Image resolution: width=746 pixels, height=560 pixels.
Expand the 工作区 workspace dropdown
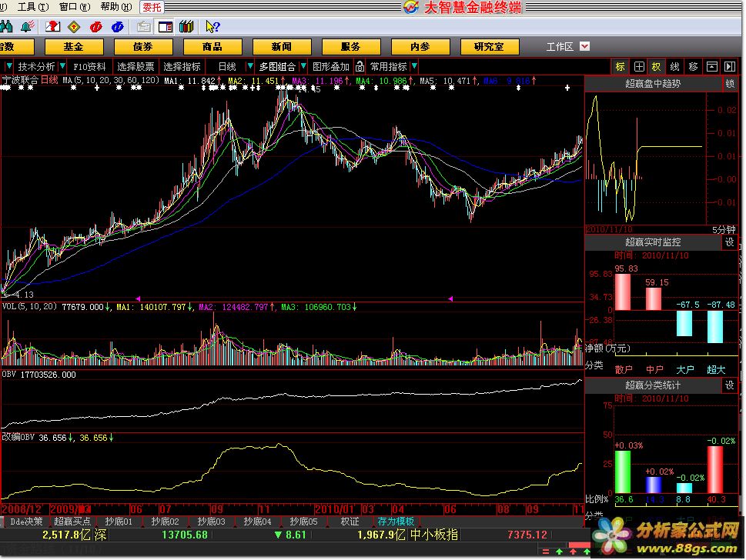[x=585, y=47]
